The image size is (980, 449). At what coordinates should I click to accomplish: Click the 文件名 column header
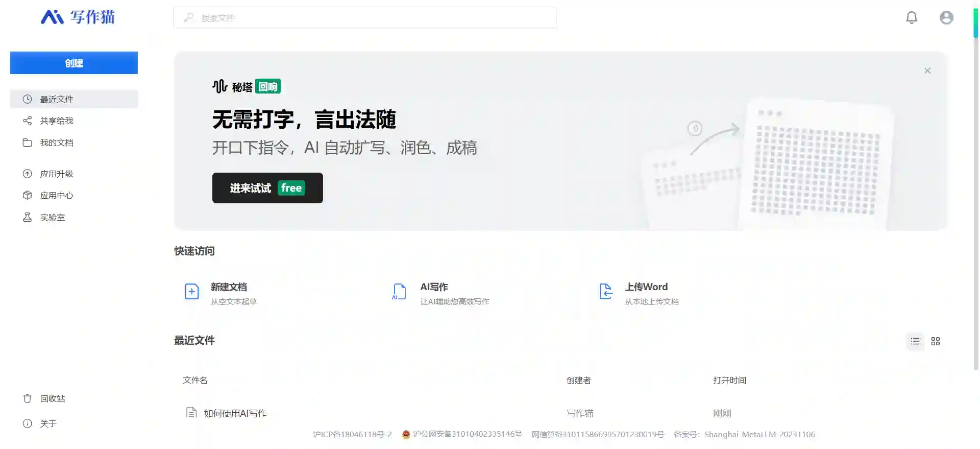tap(195, 380)
